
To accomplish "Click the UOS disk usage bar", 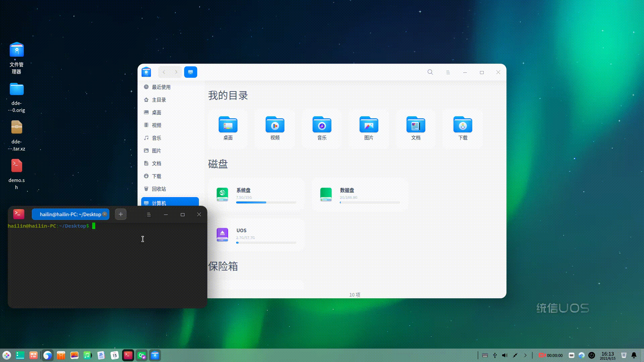I will [266, 243].
